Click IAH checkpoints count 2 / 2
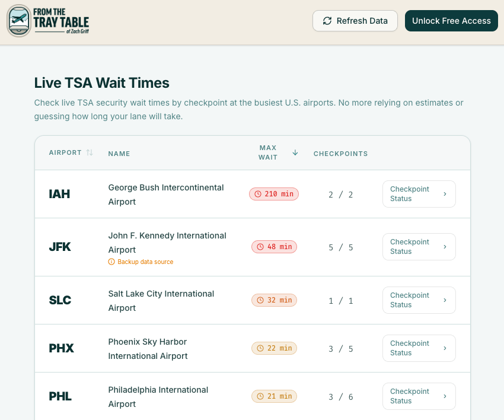Image resolution: width=504 pixels, height=420 pixels. coord(341,195)
